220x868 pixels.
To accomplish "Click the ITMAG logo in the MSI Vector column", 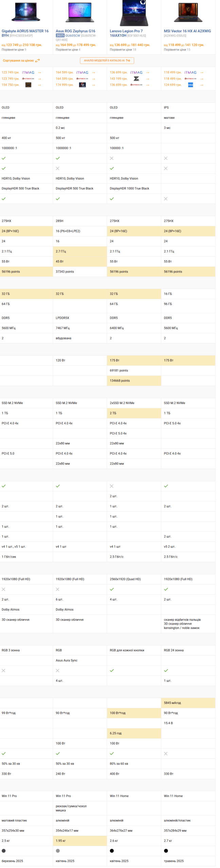I will [190, 73].
